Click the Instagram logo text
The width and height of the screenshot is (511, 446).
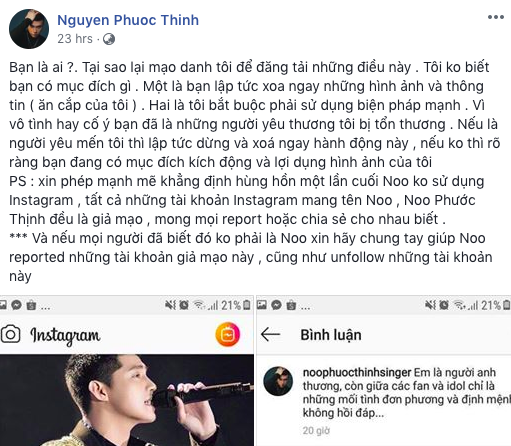click(x=65, y=336)
